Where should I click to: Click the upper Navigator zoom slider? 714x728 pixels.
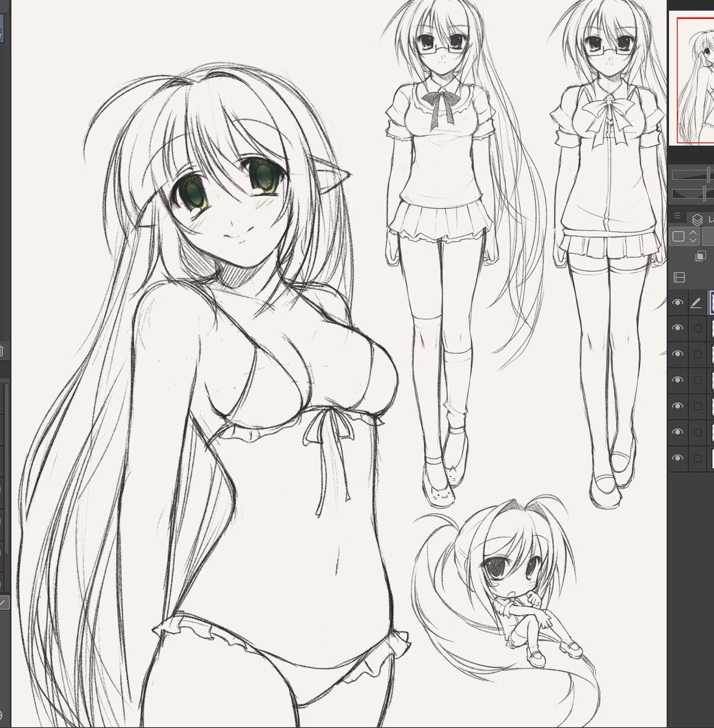coord(693,175)
